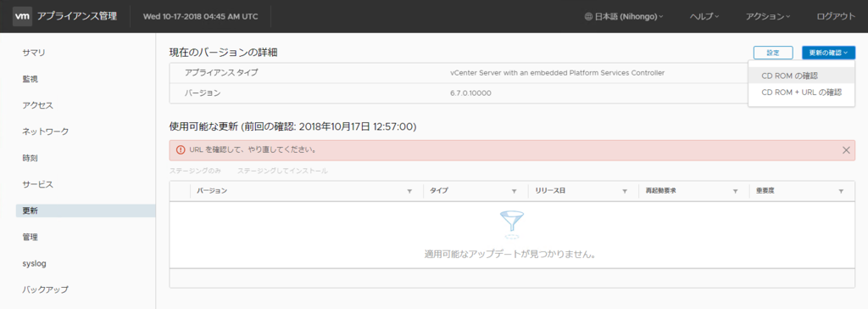
Task: Click the 設定 button
Action: pyautogui.click(x=773, y=53)
